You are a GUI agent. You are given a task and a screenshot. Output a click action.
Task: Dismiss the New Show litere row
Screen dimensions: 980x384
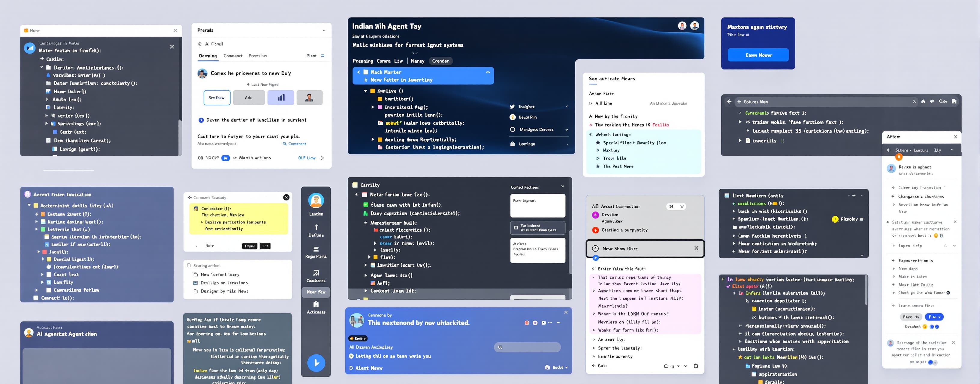tap(696, 248)
